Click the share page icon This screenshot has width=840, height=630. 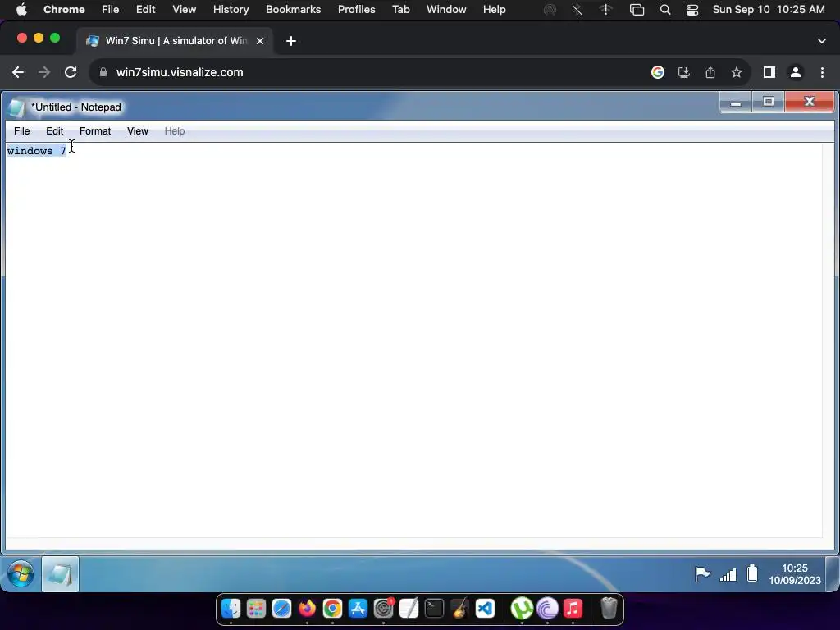pyautogui.click(x=710, y=72)
